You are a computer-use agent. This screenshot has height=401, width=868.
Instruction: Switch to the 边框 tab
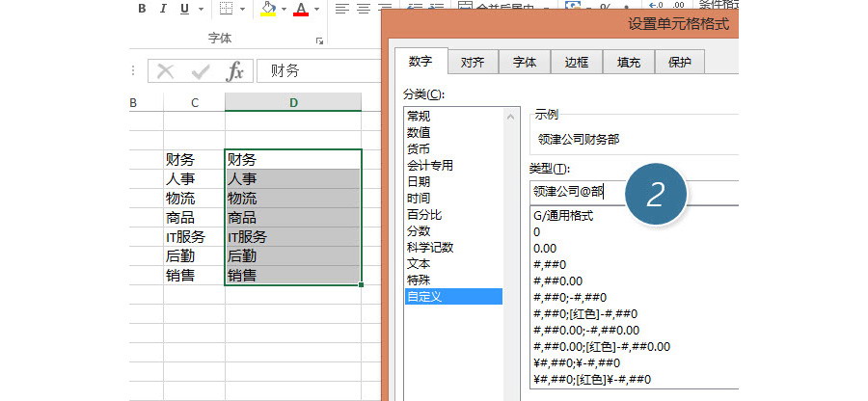click(x=577, y=62)
